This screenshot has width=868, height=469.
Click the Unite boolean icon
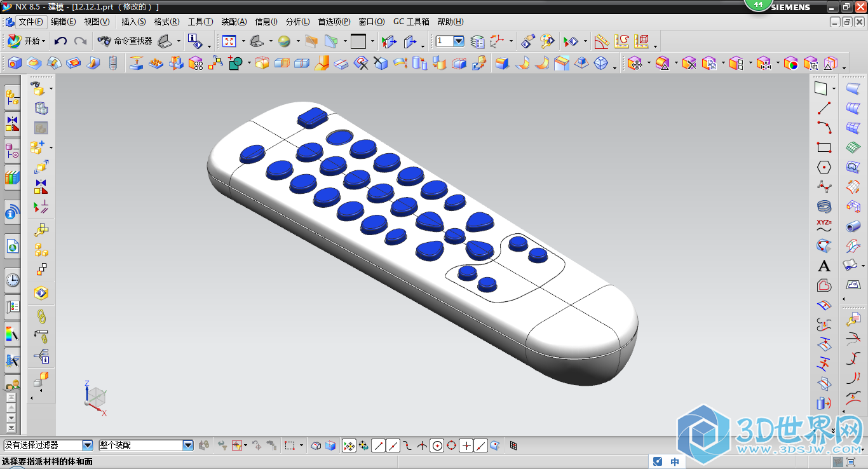[236, 63]
